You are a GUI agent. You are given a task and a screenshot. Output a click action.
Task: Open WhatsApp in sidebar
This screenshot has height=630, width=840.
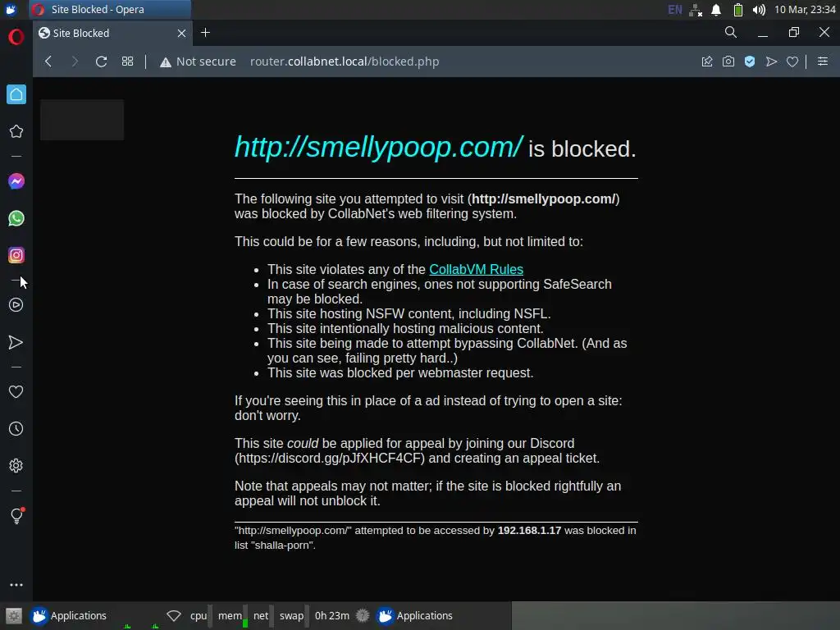[x=16, y=218]
